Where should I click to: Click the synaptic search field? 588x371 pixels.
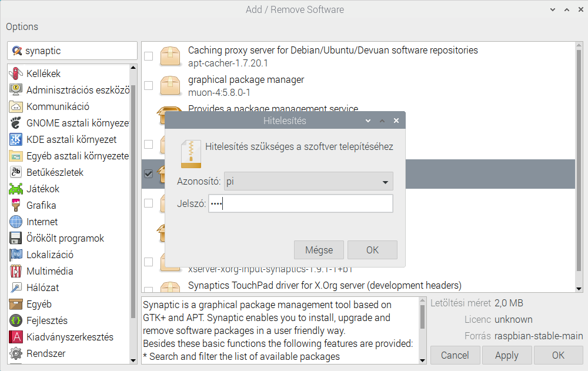coord(72,51)
